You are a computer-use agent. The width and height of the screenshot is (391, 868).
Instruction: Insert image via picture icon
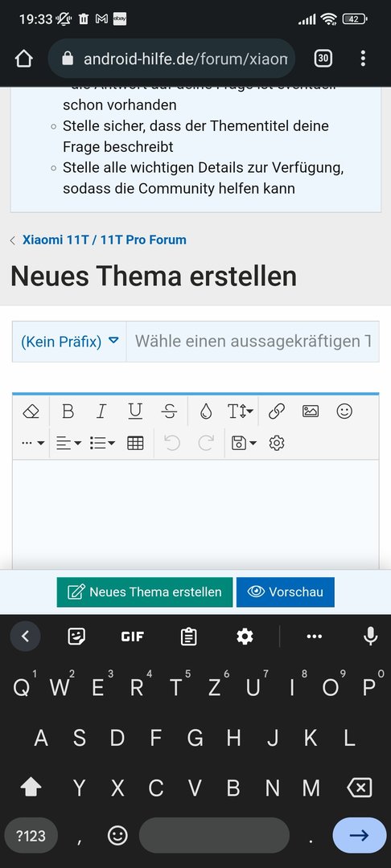tap(310, 411)
